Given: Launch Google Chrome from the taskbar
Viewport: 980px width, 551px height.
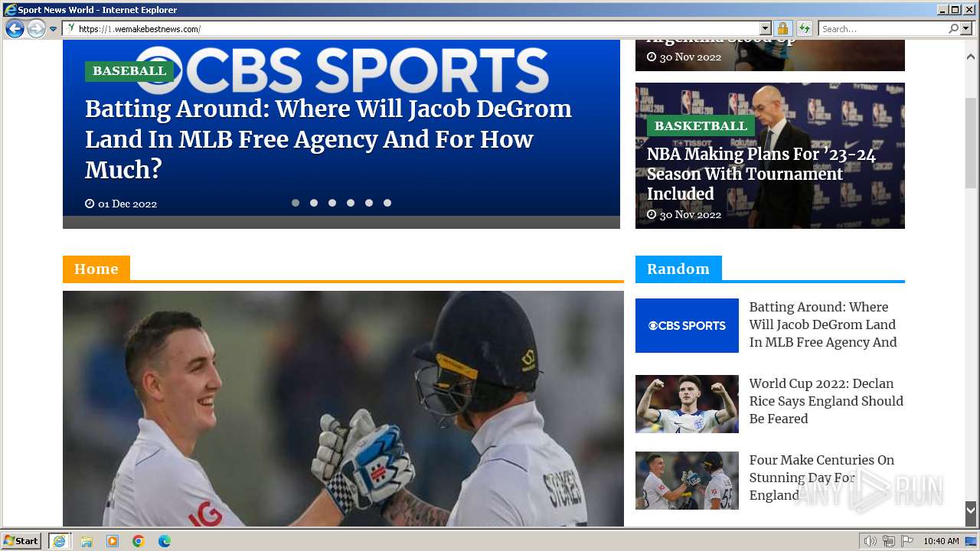Looking at the screenshot, I should [x=139, y=541].
